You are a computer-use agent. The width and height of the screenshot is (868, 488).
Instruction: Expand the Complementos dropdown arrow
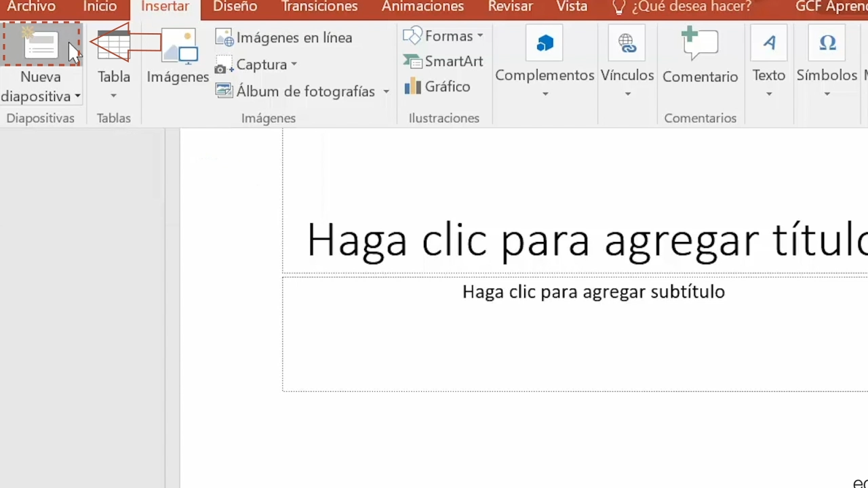tap(545, 94)
